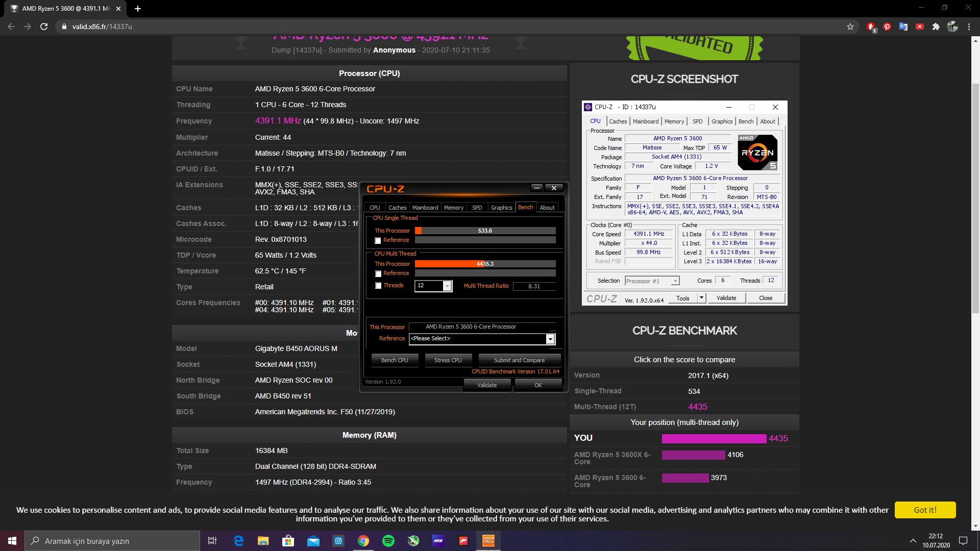
Task: Switch to Graphics tab in CPU-Z window
Action: [x=501, y=208]
